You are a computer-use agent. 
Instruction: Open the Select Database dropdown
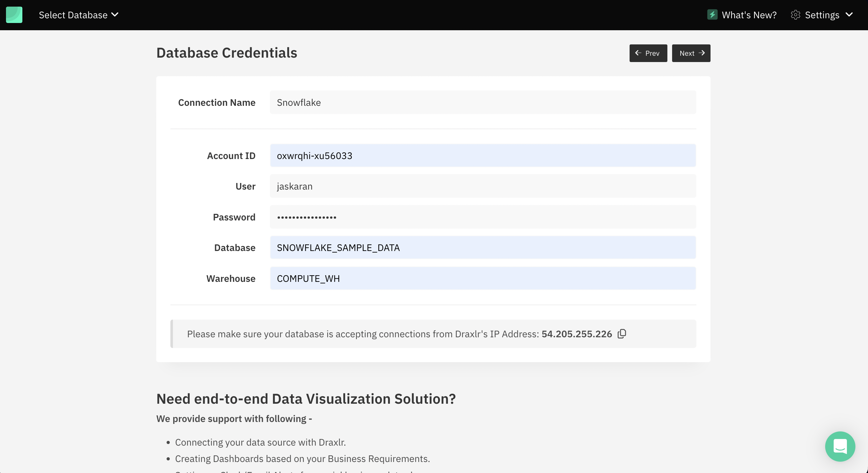tap(78, 15)
